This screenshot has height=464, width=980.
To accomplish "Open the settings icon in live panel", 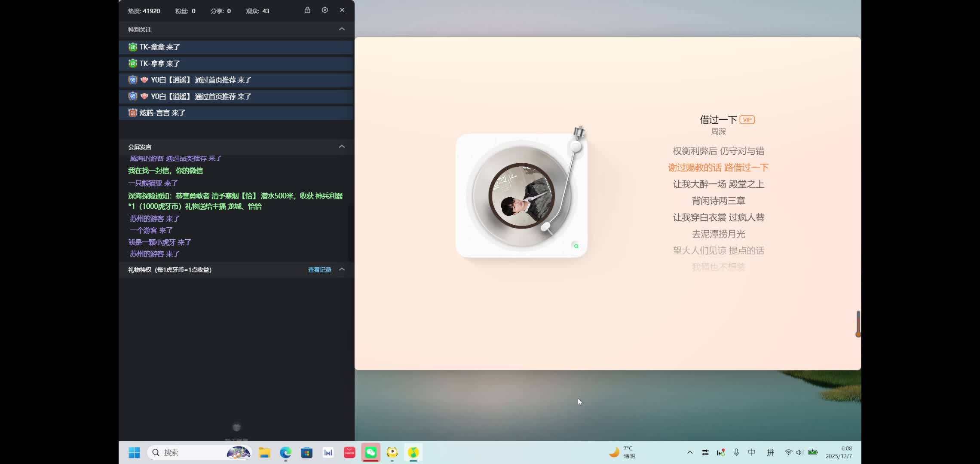I will coord(325,10).
